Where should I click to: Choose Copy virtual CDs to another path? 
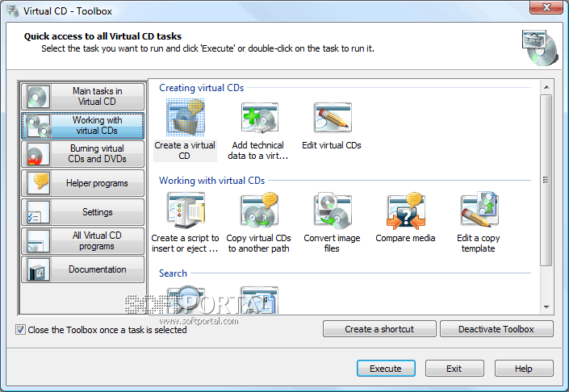[258, 211]
